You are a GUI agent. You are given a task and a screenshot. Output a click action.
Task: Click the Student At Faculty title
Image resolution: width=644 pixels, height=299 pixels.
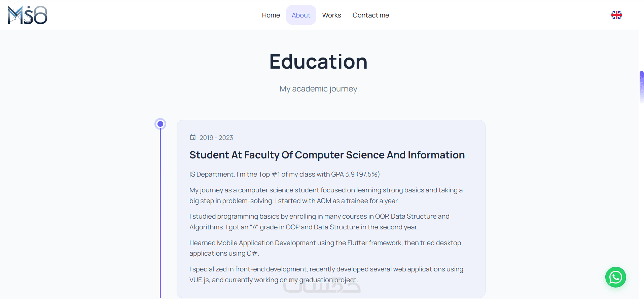coord(327,155)
